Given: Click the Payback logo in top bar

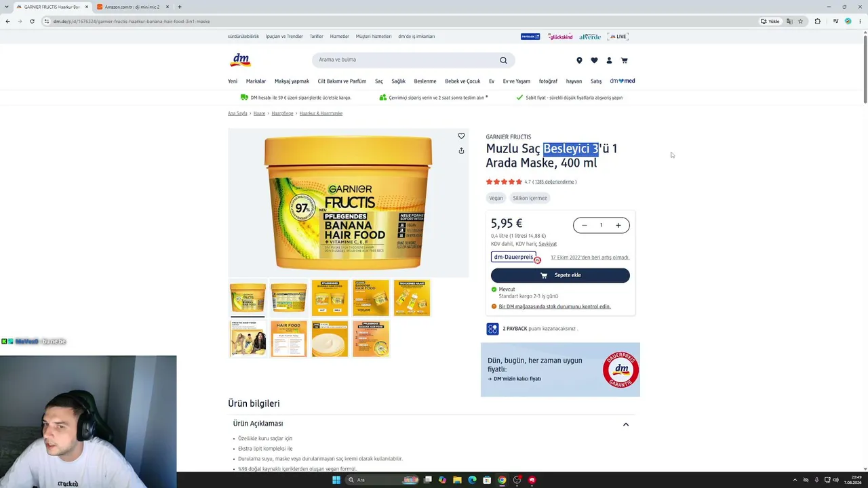Looking at the screenshot, I should tap(530, 37).
